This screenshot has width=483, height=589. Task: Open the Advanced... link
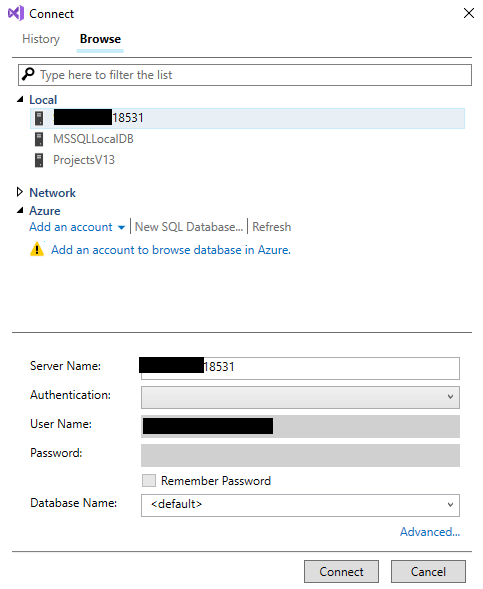point(430,532)
